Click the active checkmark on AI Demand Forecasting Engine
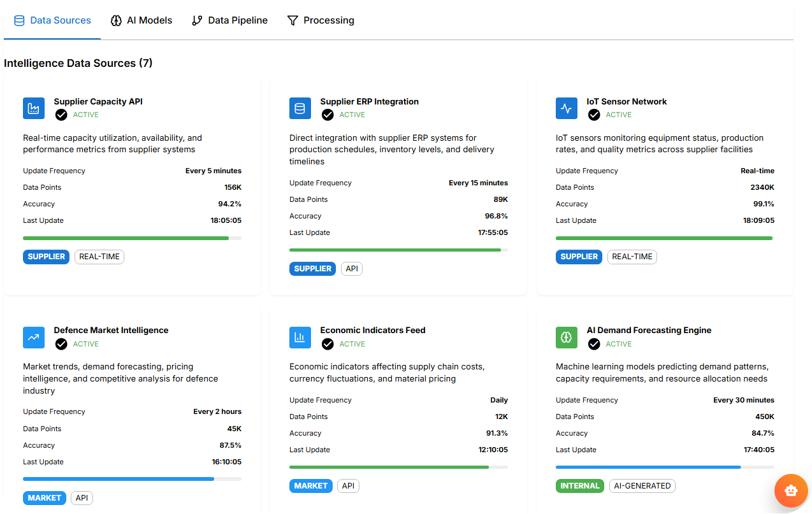The image size is (812, 514). pyautogui.click(x=594, y=344)
